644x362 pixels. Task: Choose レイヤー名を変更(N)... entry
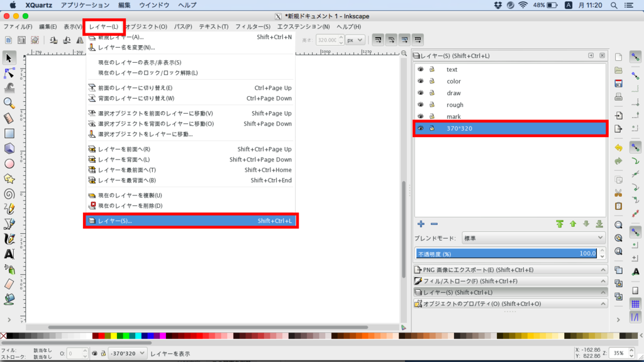(x=126, y=48)
